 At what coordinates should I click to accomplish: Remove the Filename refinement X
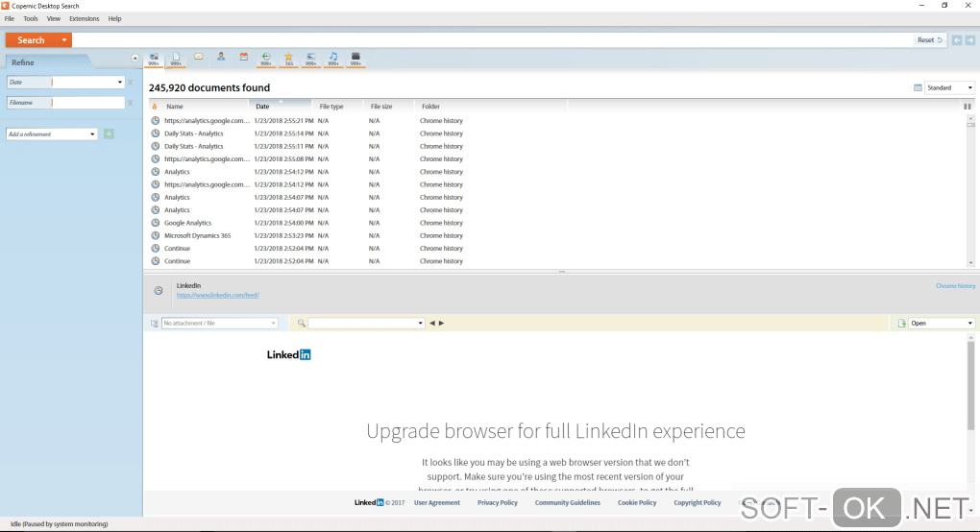pyautogui.click(x=131, y=103)
